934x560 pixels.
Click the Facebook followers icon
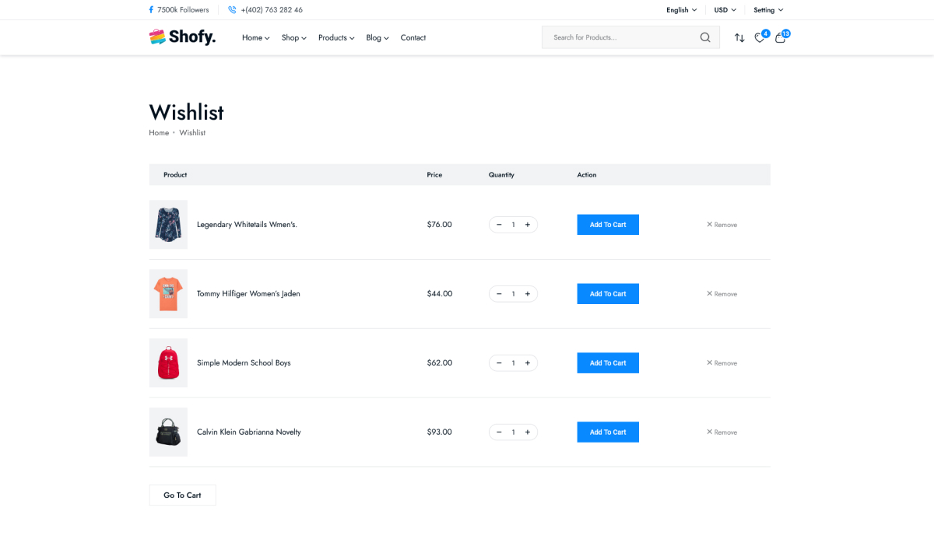[x=151, y=10]
